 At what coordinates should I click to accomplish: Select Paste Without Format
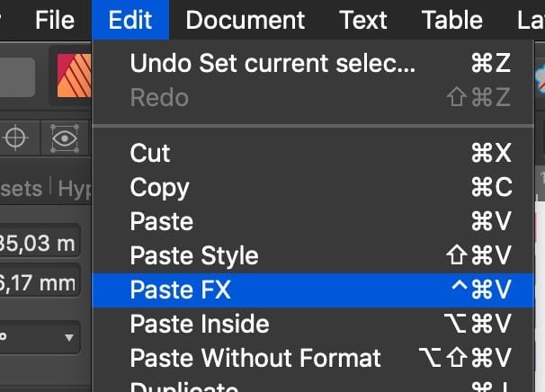tap(313, 358)
